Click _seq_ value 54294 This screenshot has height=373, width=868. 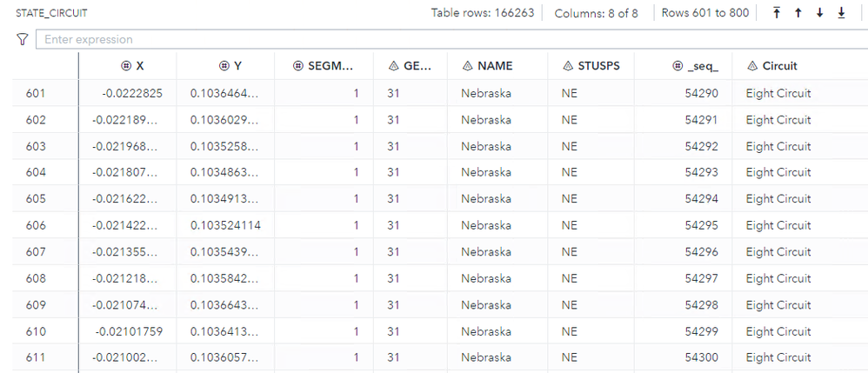click(701, 199)
